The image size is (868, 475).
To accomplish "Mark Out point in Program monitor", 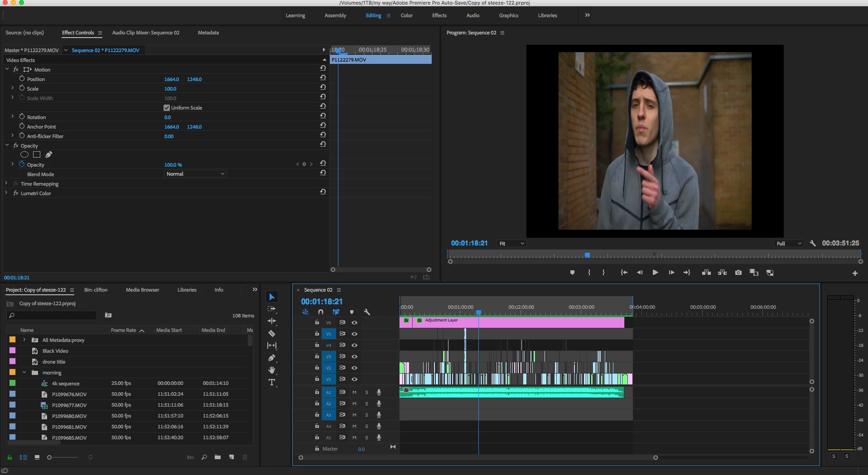I will (x=603, y=273).
